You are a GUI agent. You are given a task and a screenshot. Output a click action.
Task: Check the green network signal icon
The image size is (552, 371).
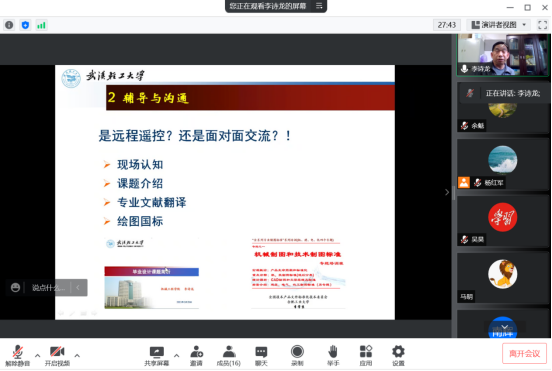[x=42, y=25]
